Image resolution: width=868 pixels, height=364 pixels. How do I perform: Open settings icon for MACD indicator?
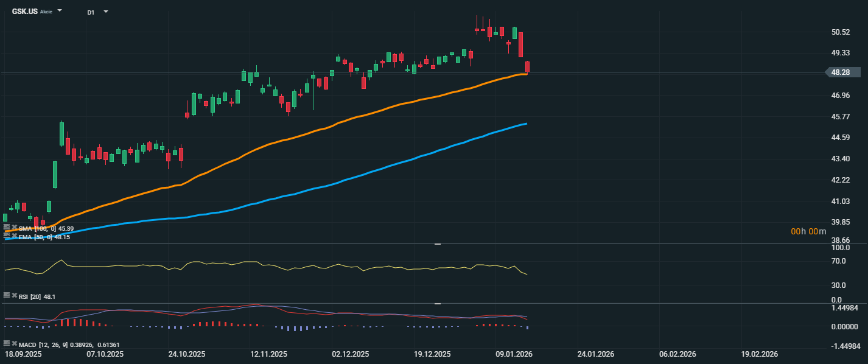(7, 343)
